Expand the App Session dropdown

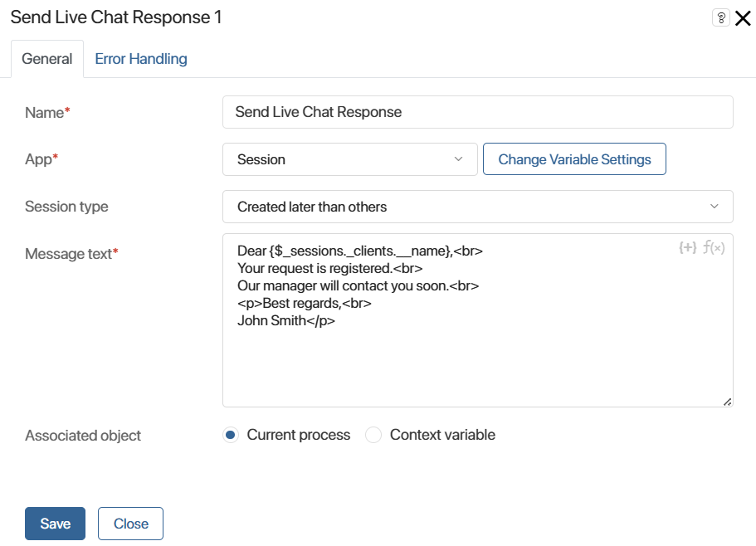pyautogui.click(x=350, y=159)
